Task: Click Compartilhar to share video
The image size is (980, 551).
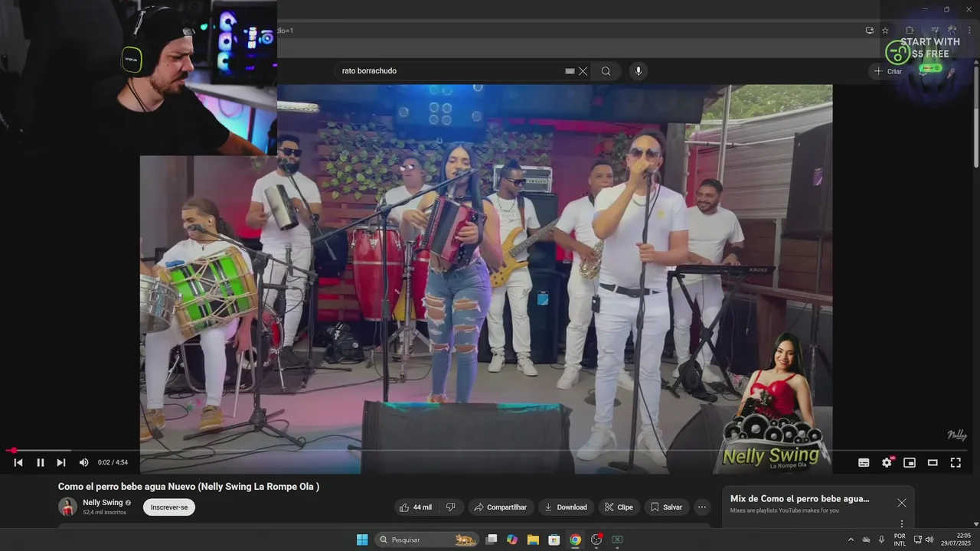Action: click(x=500, y=507)
